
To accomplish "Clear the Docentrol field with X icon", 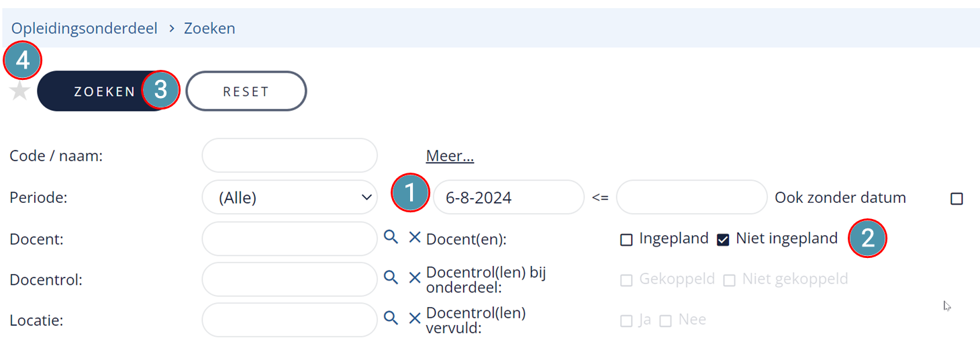I will tap(415, 277).
